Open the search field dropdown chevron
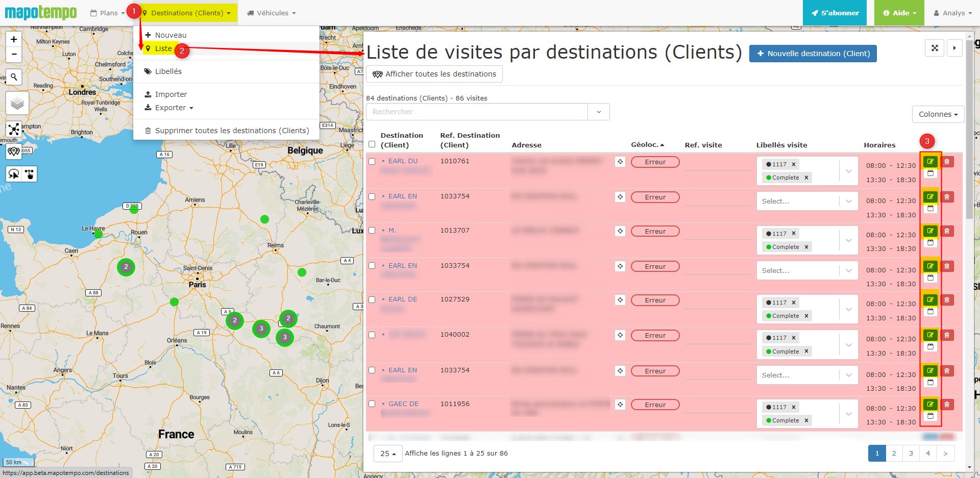 [x=598, y=112]
